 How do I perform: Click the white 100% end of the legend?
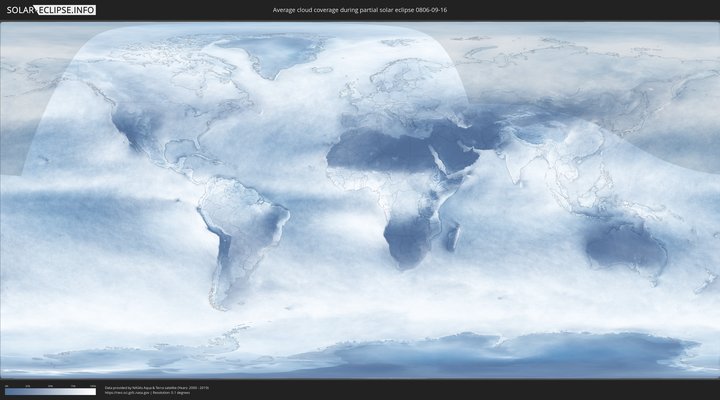click(93, 392)
